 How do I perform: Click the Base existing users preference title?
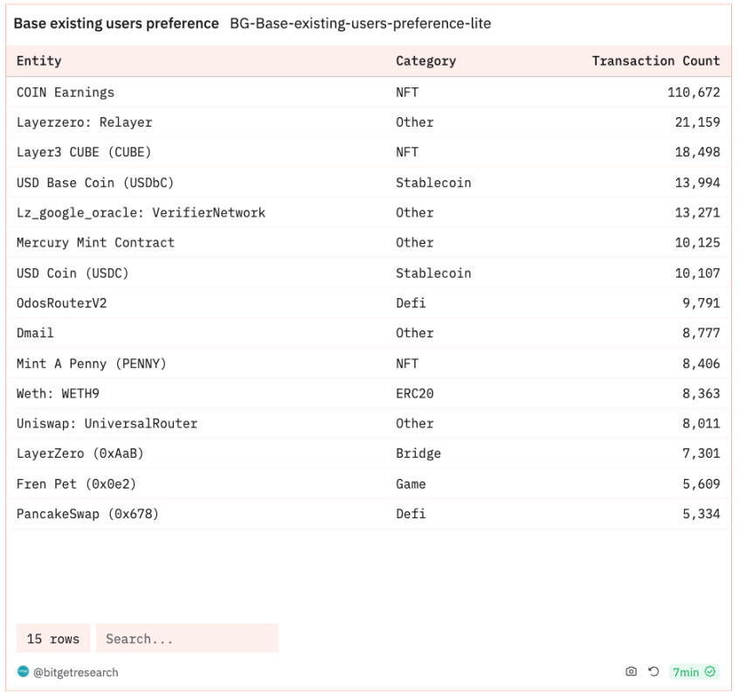(116, 23)
